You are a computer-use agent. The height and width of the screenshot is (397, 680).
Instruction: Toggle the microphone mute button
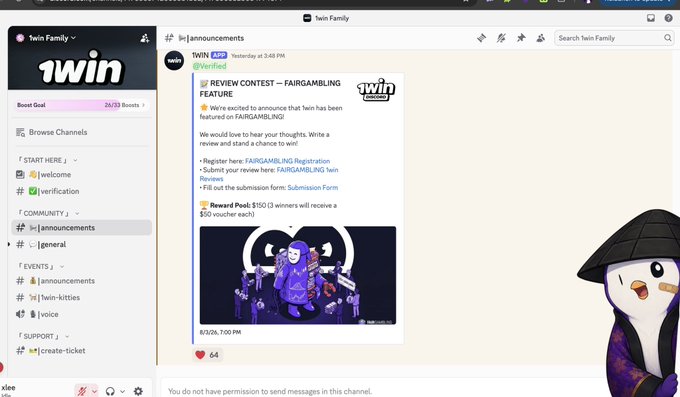82,391
